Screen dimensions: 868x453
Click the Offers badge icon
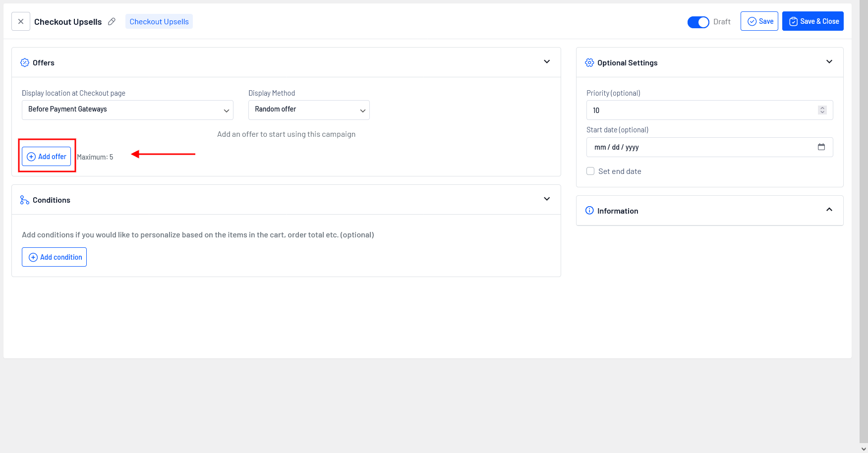coord(25,62)
